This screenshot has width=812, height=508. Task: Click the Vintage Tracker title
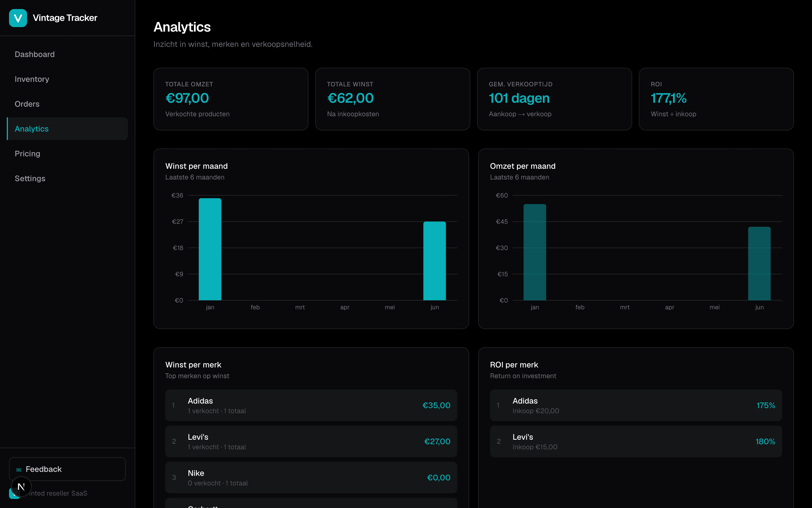coord(65,18)
